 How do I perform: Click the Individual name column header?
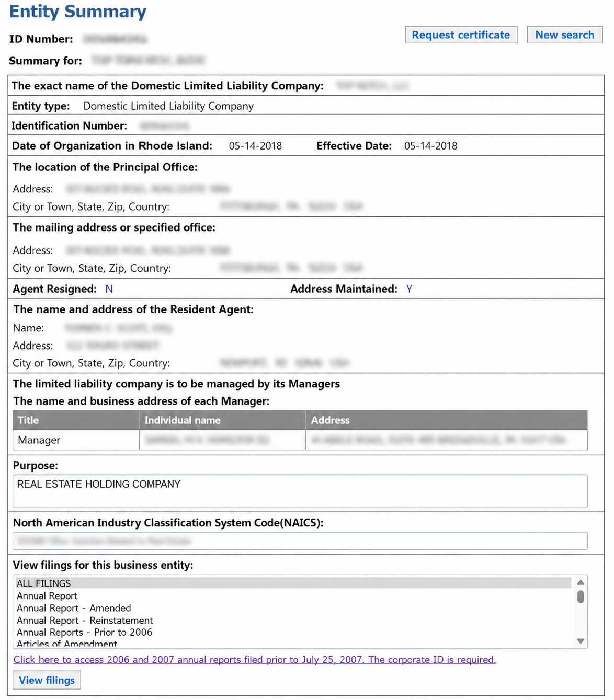222,420
